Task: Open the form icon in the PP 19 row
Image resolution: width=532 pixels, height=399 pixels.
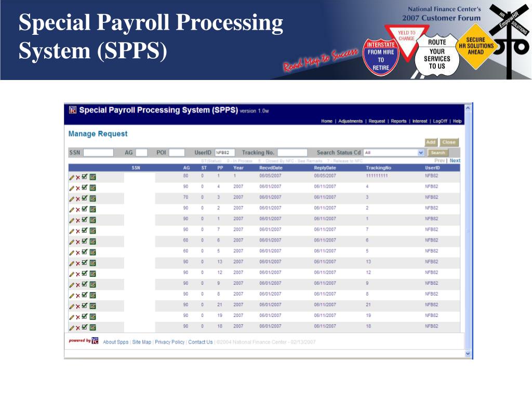Action: (92, 317)
